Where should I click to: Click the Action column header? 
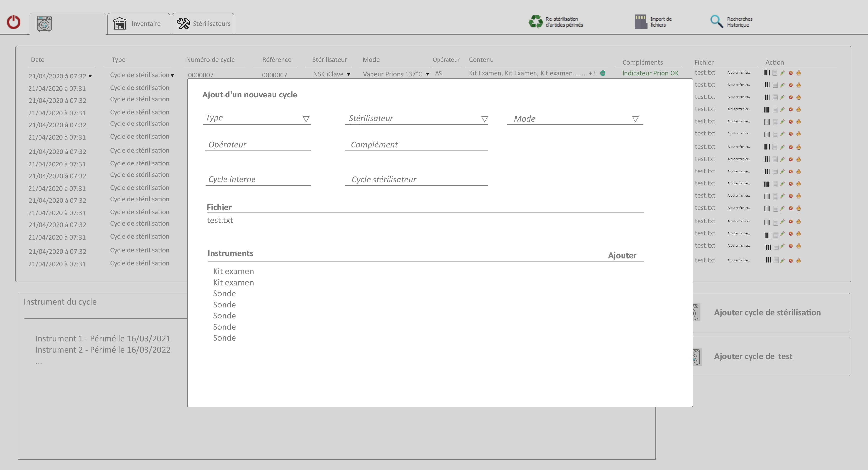click(775, 62)
